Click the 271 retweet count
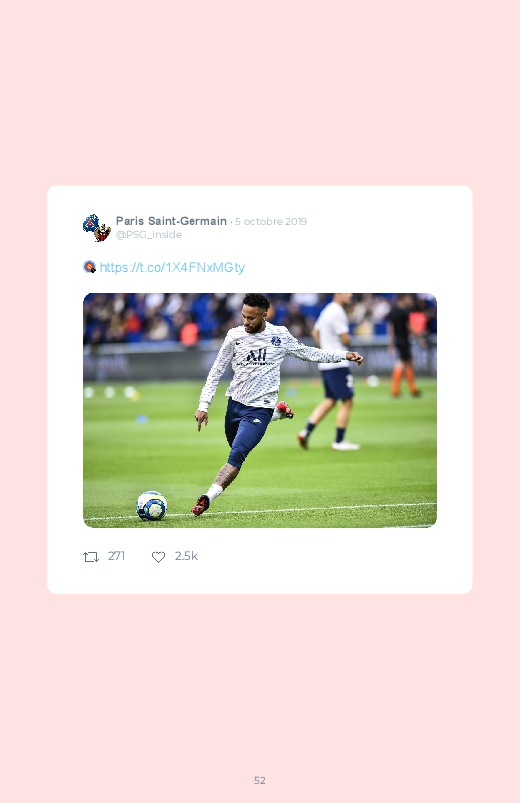Viewport: 520px width, 803px height. pyautogui.click(x=116, y=556)
